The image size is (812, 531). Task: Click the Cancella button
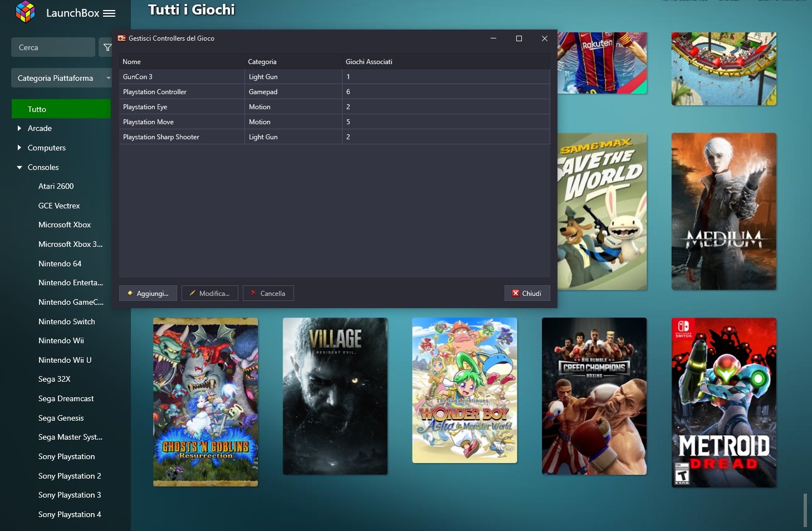point(268,293)
